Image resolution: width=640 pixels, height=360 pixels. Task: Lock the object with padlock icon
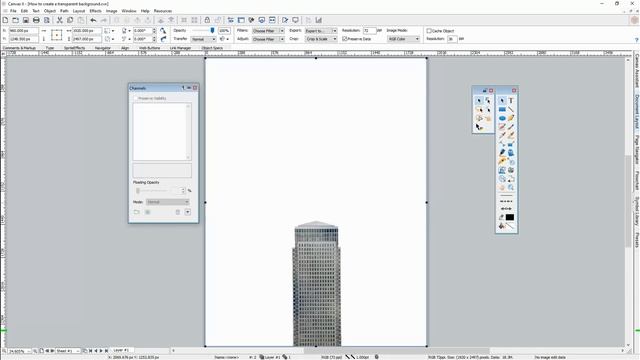[x=207, y=20]
